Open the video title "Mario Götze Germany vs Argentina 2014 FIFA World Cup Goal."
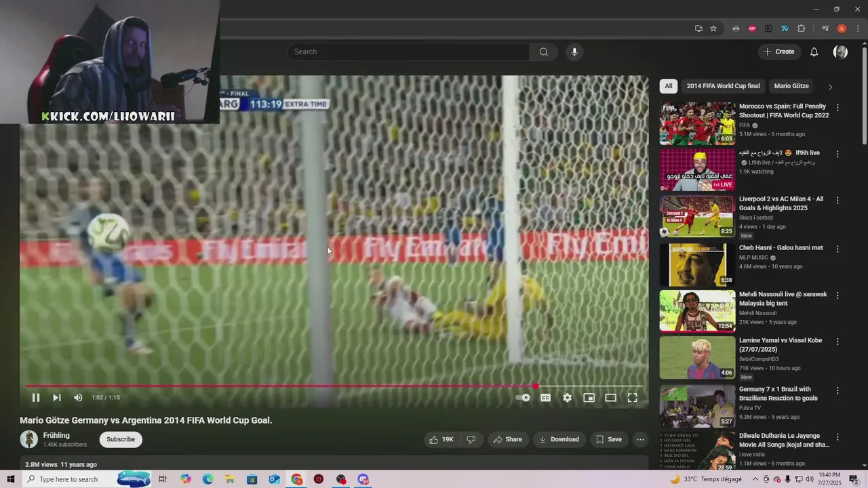Screen dimensions: 868x488 tap(146, 420)
